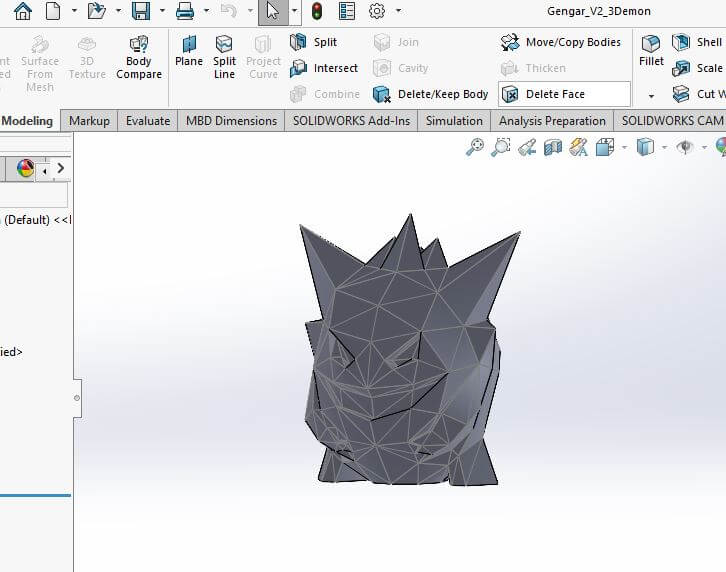Viewport: 726px width, 572px height.
Task: Open a file with the Open icon
Action: (97, 11)
